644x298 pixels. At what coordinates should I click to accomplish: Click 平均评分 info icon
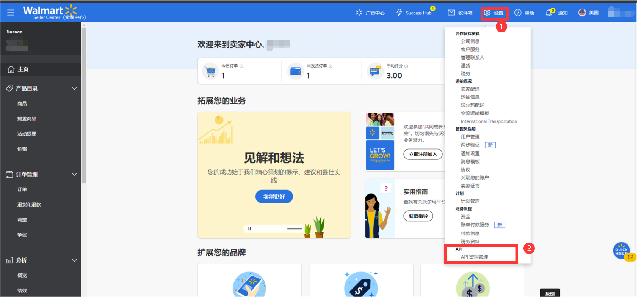(x=406, y=66)
